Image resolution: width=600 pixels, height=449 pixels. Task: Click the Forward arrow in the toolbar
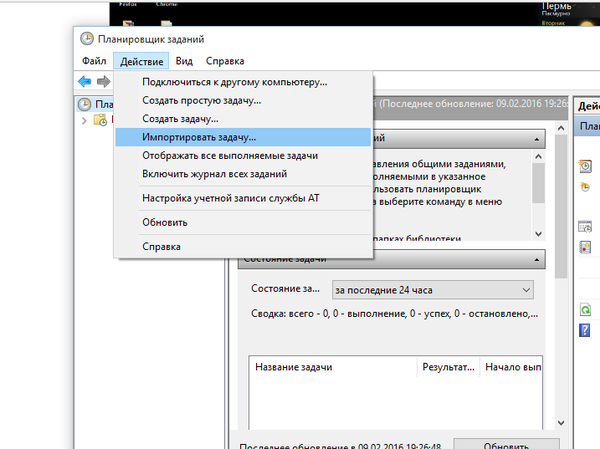pos(103,81)
